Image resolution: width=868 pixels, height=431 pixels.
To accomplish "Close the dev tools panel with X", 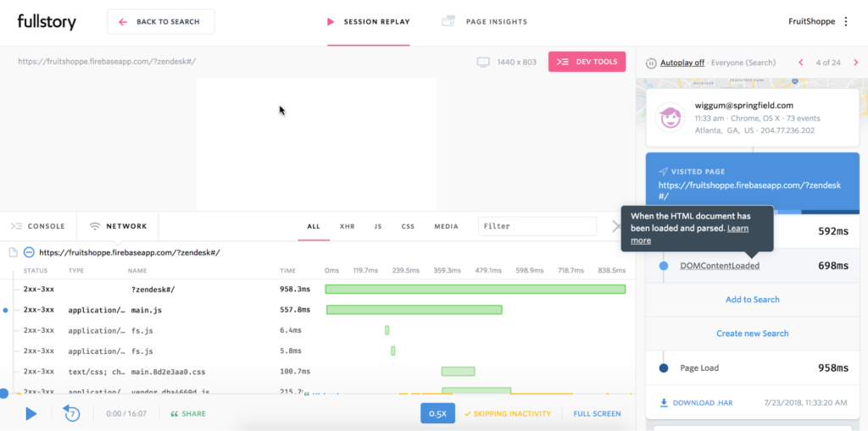I will [x=617, y=226].
